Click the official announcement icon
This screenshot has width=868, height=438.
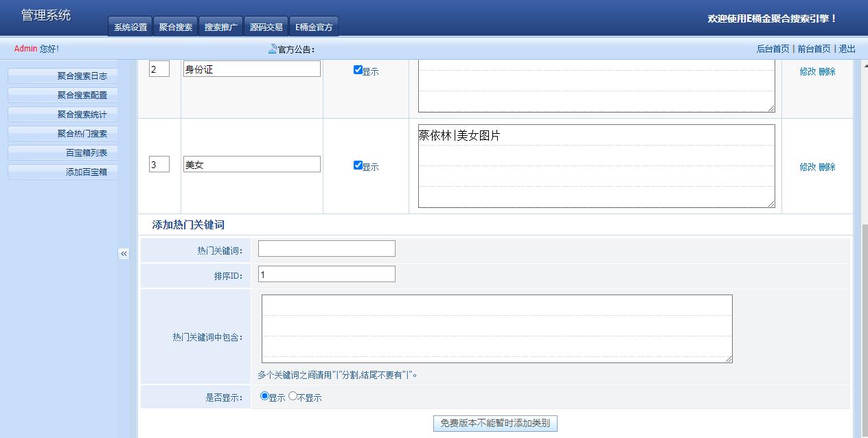273,49
